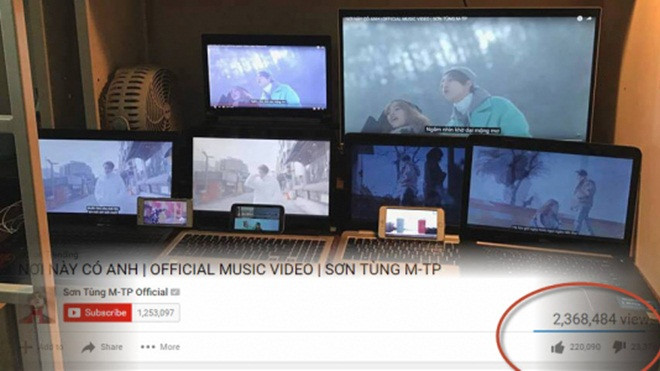The width and height of the screenshot is (660, 371).
Task: Open the More options menu
Action: point(160,347)
